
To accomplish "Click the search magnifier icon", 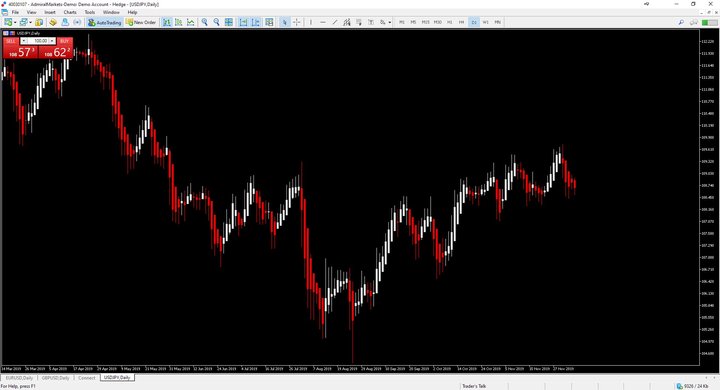I will coord(681,22).
